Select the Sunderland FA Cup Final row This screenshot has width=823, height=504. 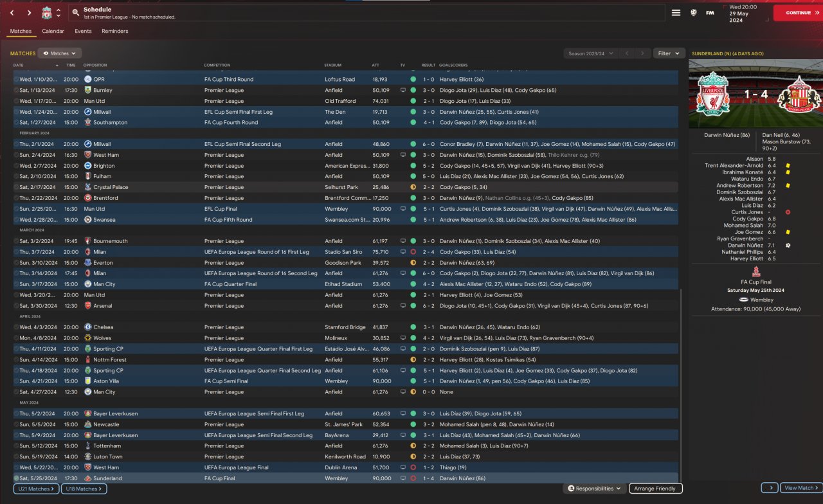pos(345,478)
